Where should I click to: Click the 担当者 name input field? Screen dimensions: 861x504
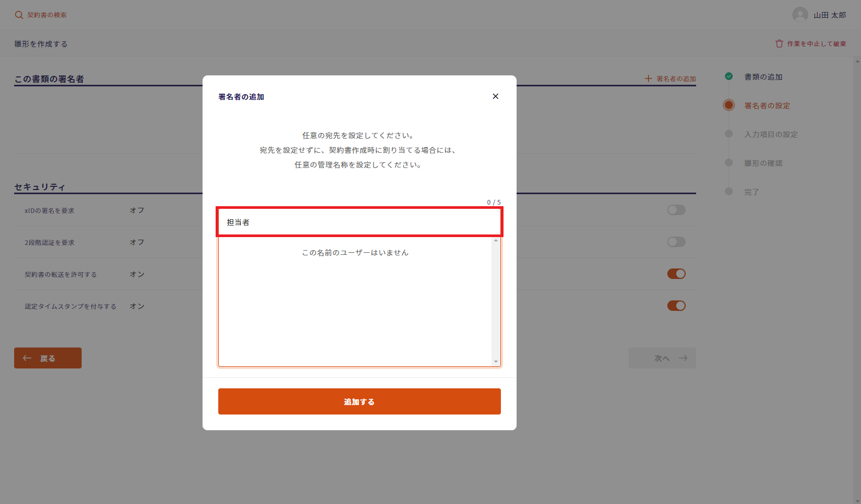point(359,222)
